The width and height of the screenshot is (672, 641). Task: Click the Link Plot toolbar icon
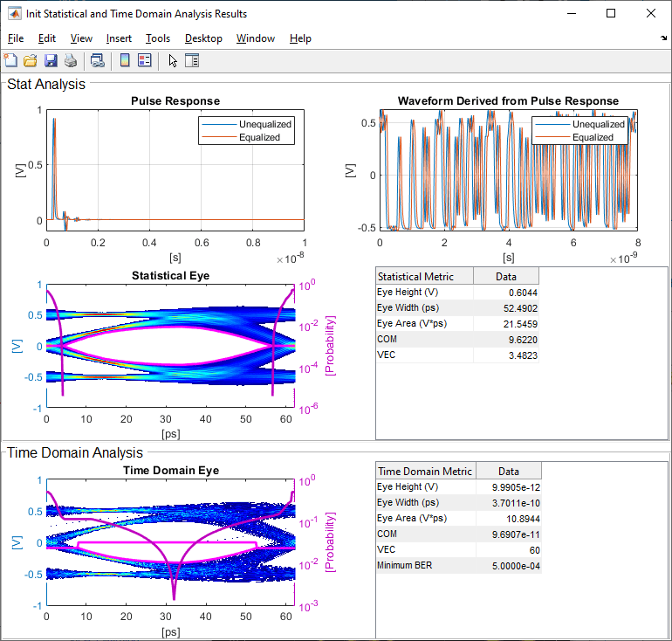pyautogui.click(x=98, y=60)
